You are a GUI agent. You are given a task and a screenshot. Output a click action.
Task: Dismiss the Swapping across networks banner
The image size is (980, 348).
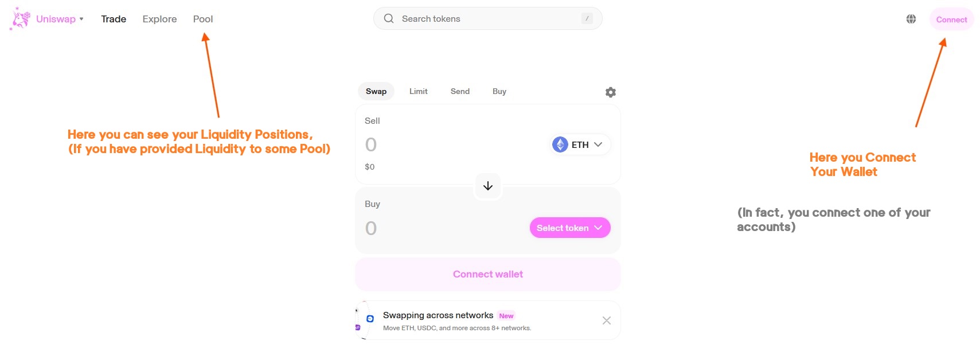[x=606, y=320]
